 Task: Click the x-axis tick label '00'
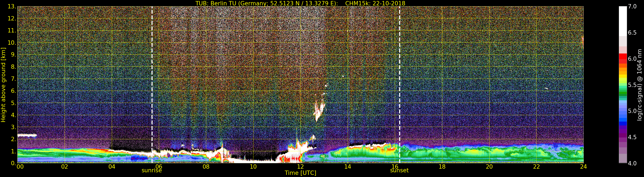tap(20, 167)
